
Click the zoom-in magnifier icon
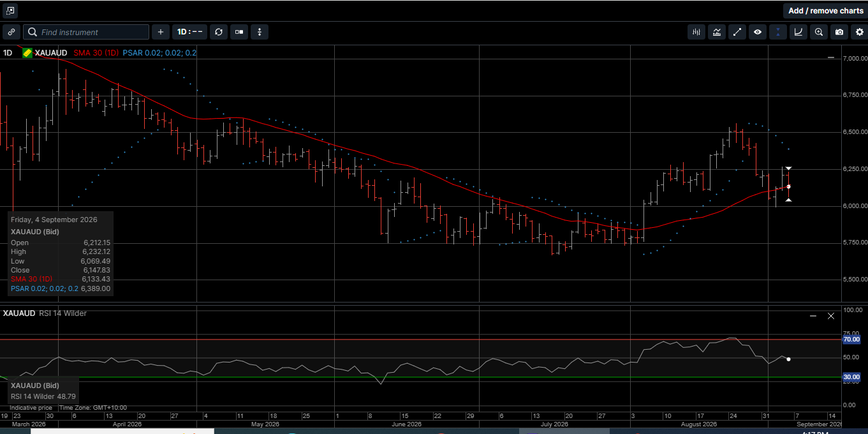pos(819,32)
